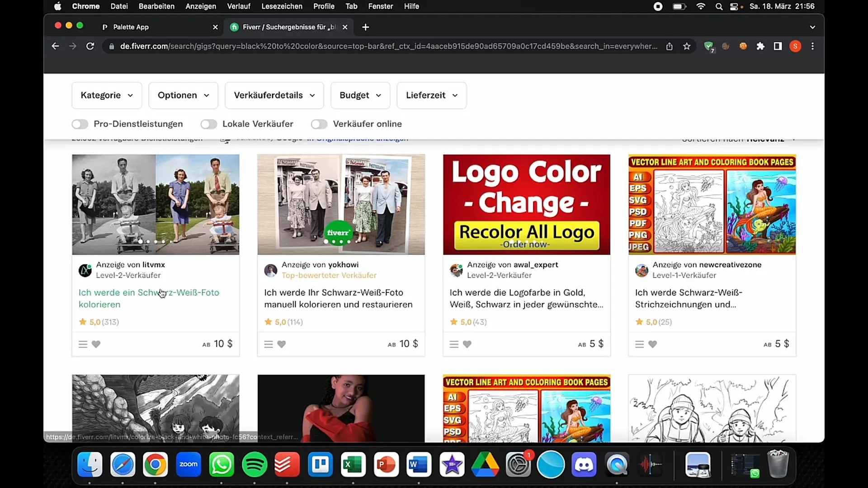This screenshot has width=868, height=488.
Task: Launch Discord from the dock
Action: (x=584, y=465)
